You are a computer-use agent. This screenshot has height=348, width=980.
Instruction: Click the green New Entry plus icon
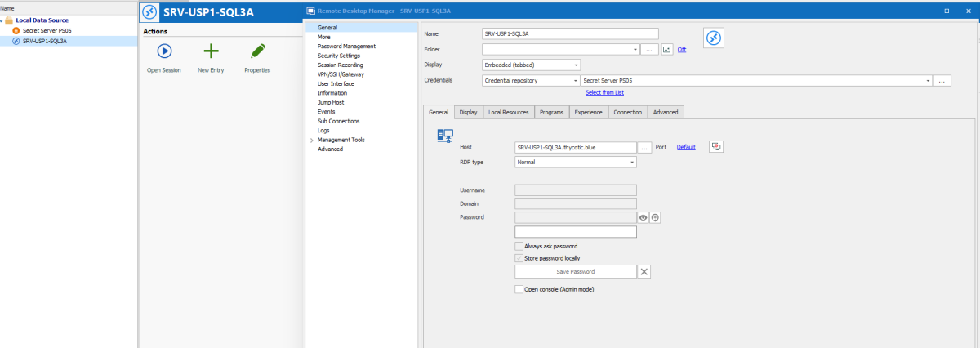pos(211,51)
